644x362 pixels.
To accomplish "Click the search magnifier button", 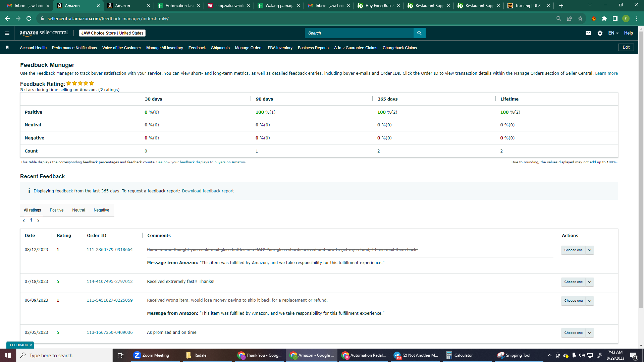I will (x=419, y=33).
